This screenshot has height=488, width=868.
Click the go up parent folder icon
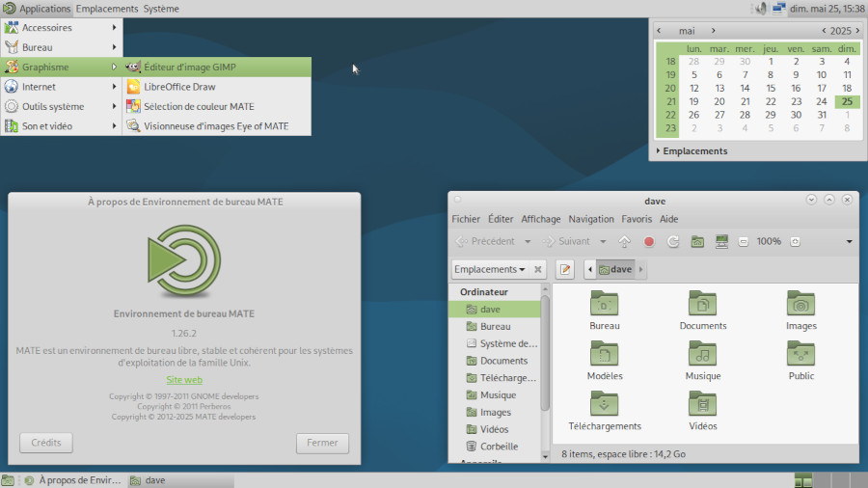[624, 241]
